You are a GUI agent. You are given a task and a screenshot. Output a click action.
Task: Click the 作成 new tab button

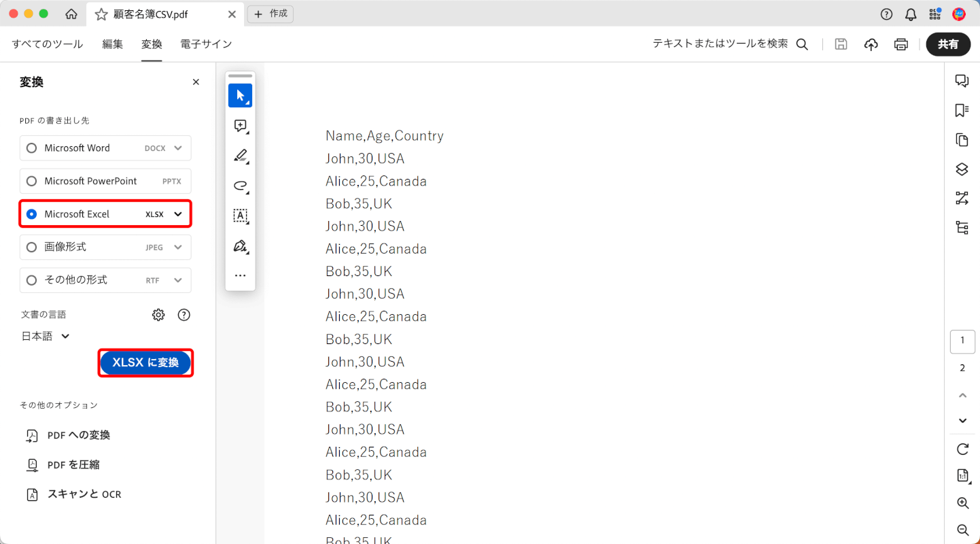tap(270, 14)
